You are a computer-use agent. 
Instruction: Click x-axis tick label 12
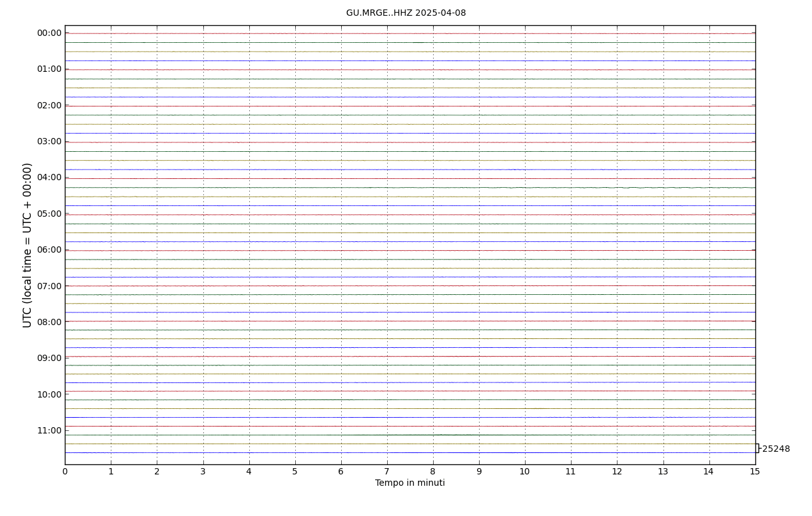click(x=617, y=472)
